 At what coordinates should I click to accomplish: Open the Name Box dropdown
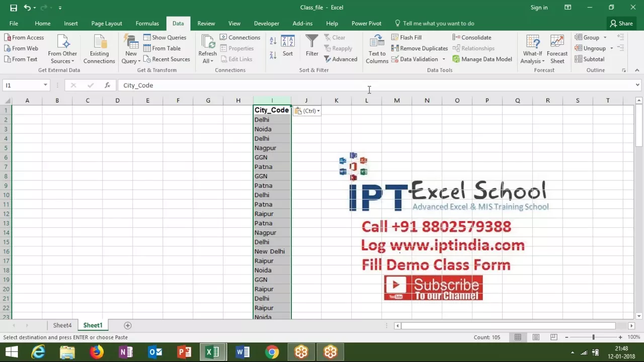pyautogui.click(x=45, y=85)
